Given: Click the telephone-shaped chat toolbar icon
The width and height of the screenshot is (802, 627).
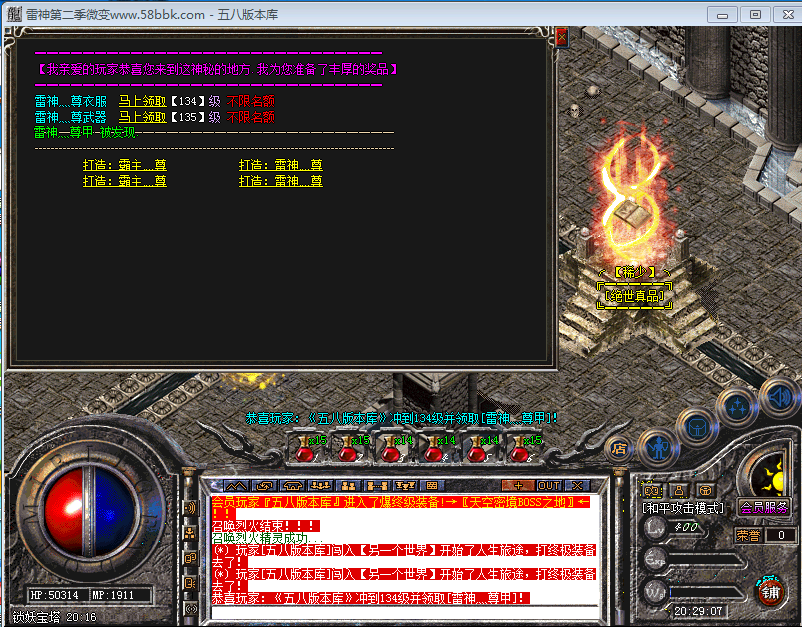Looking at the screenshot, I should 293,485.
